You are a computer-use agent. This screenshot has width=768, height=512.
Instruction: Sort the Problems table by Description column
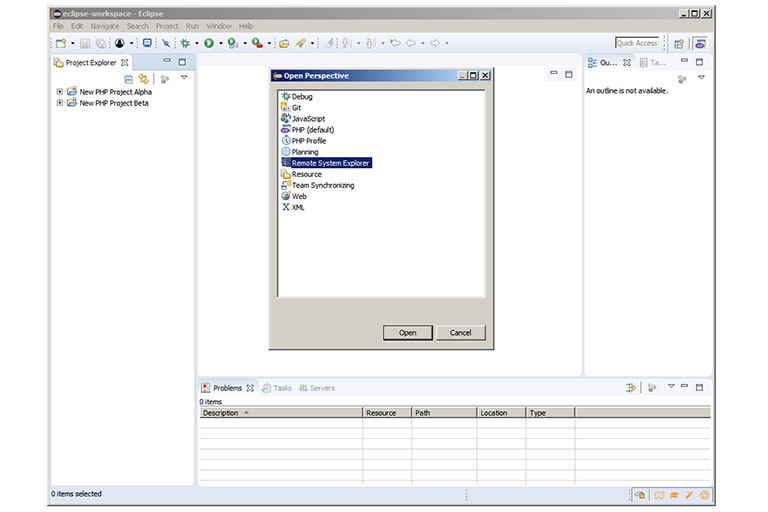tap(281, 413)
